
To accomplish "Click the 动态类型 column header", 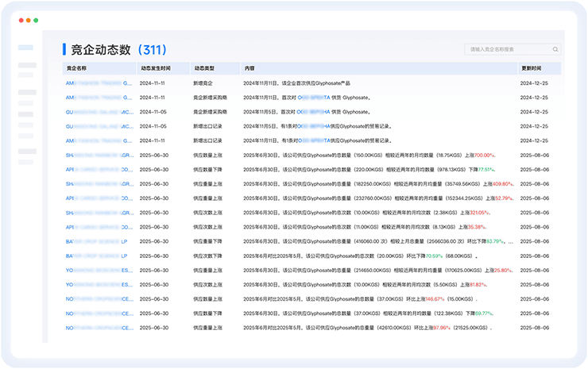I will coord(203,68).
